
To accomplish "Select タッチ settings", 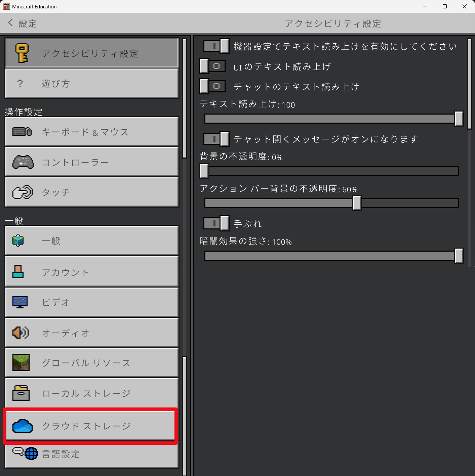I will coord(92,192).
